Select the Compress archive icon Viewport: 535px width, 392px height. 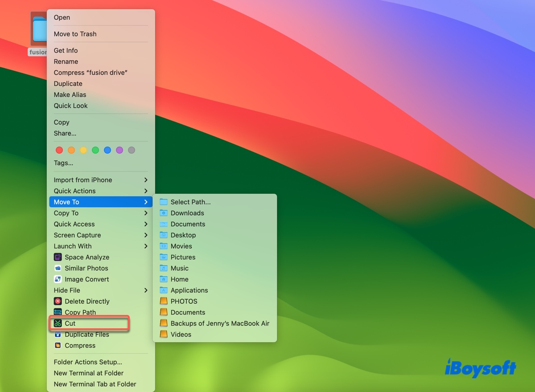pos(58,346)
